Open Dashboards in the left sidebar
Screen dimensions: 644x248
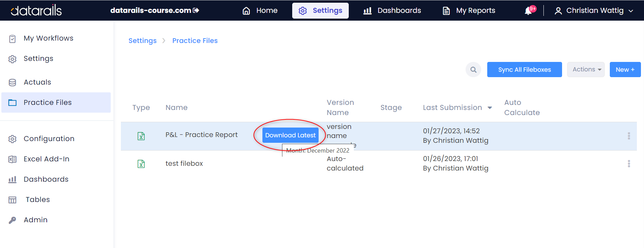(x=46, y=179)
